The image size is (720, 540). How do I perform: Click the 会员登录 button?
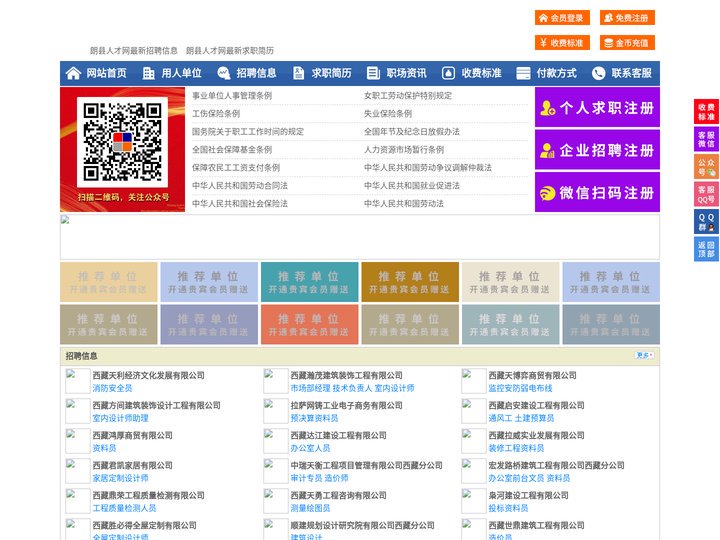pos(562,18)
